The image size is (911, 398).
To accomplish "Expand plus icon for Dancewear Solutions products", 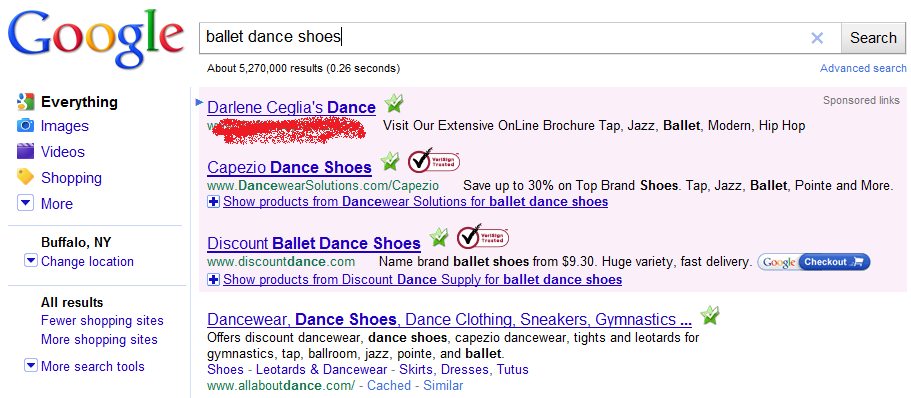I will pos(213,202).
